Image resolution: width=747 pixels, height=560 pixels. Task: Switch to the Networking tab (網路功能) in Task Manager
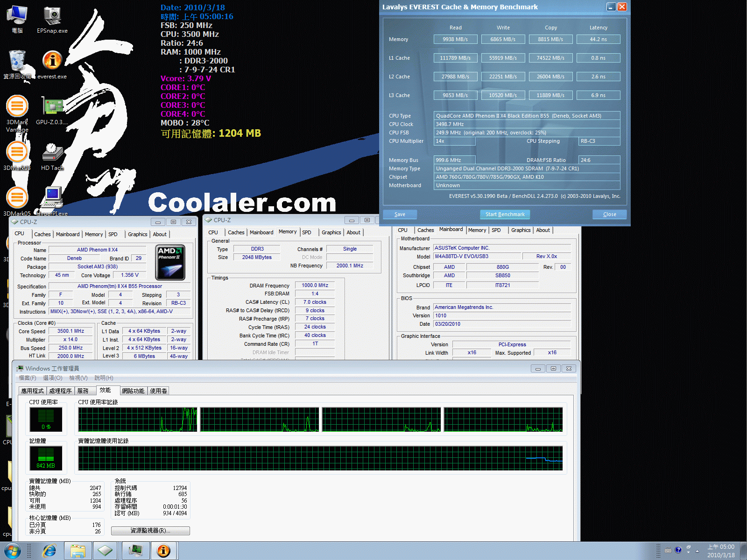(x=133, y=391)
